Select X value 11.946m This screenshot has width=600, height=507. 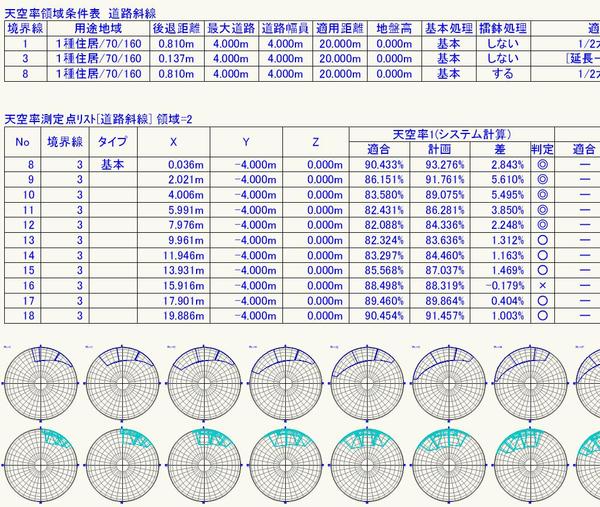[x=183, y=256]
